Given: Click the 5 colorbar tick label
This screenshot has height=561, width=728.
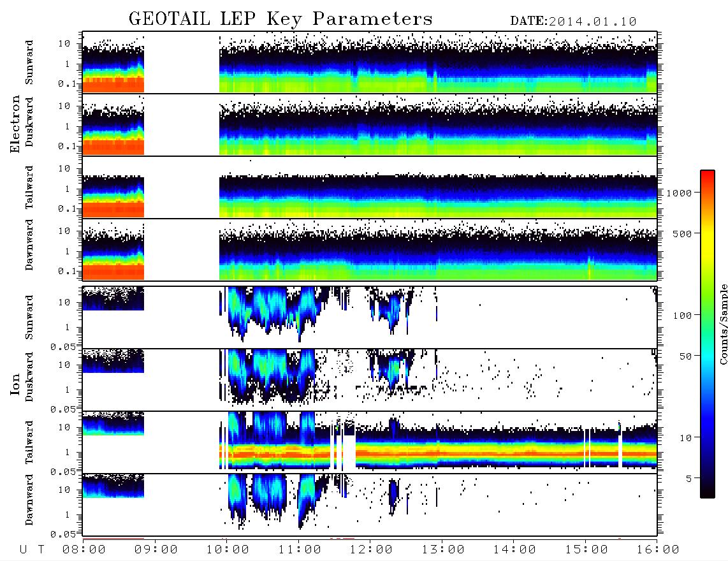Looking at the screenshot, I should tap(689, 479).
